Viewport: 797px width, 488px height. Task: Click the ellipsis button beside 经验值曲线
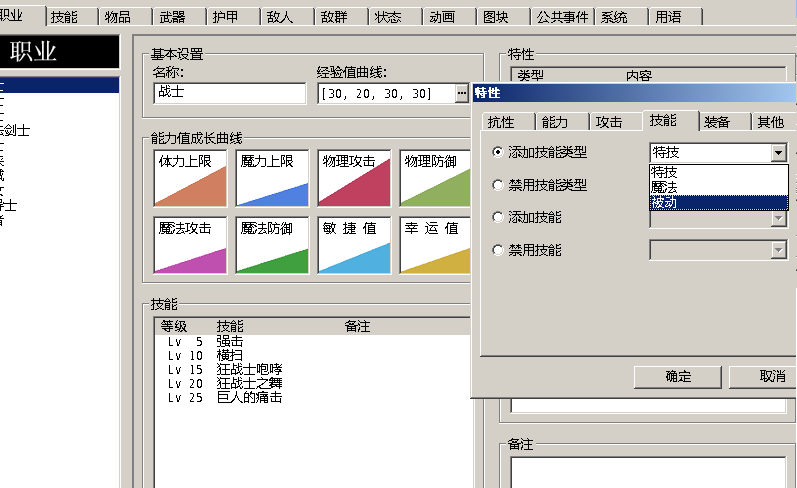pos(462,93)
